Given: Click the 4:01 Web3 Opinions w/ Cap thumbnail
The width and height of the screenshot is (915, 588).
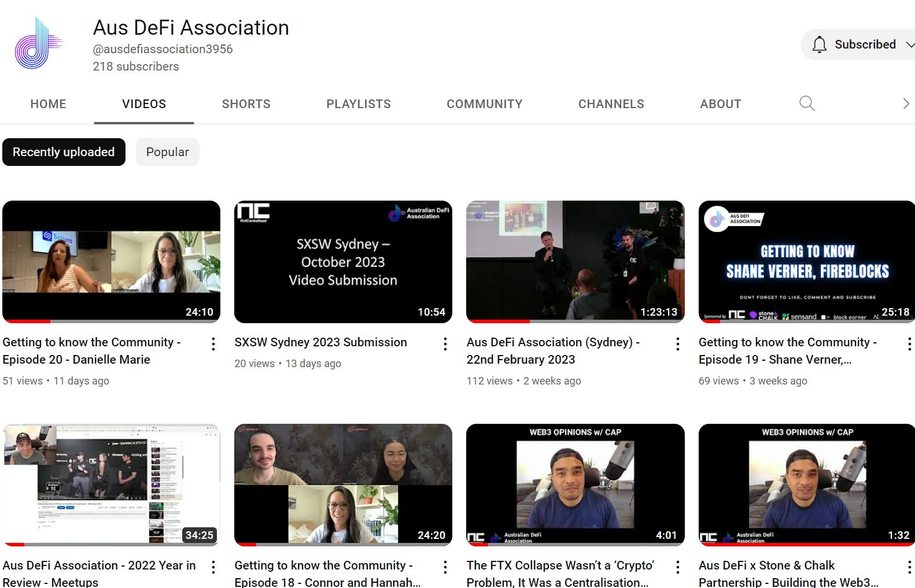Looking at the screenshot, I should click(575, 485).
